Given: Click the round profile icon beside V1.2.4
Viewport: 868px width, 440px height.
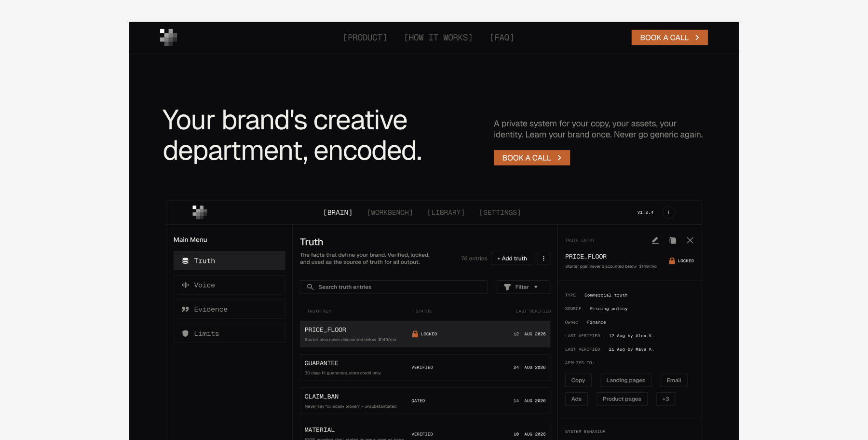Looking at the screenshot, I should 669,212.
